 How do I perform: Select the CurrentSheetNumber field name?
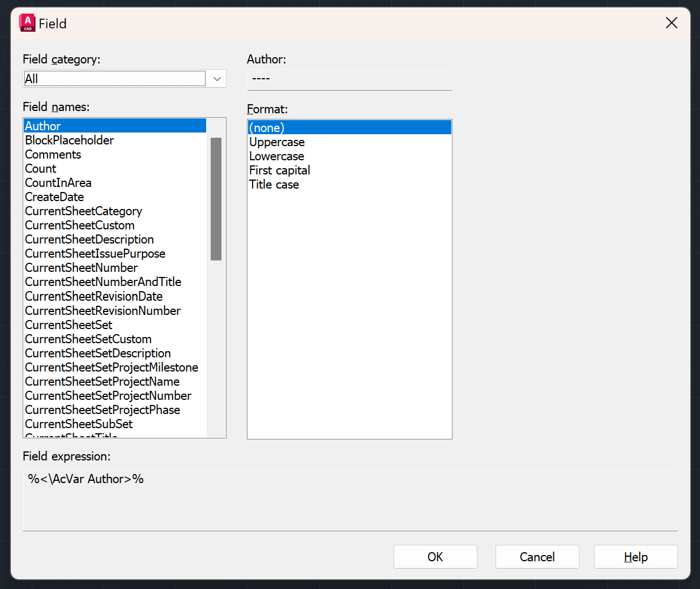click(x=81, y=267)
